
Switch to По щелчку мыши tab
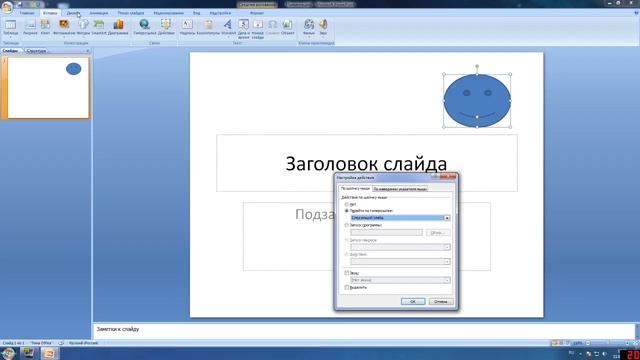pyautogui.click(x=355, y=189)
